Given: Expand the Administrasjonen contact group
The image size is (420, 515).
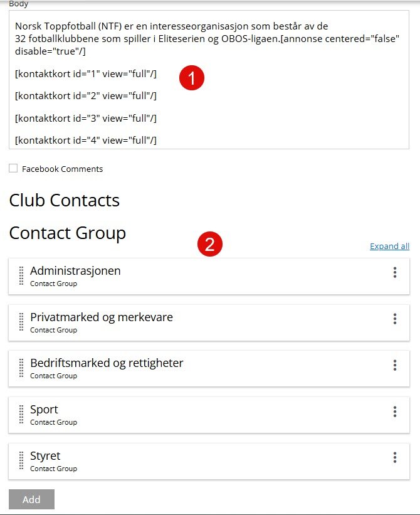Looking at the screenshot, I should point(75,271).
